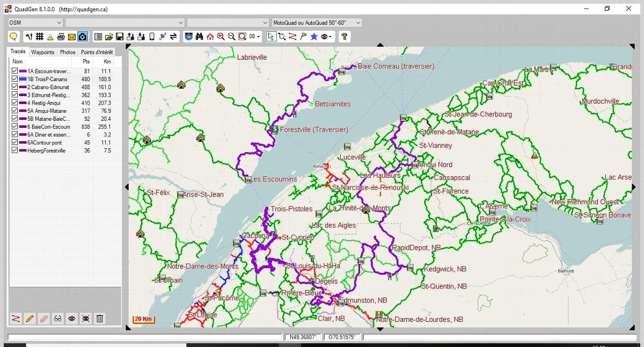The height and width of the screenshot is (347, 644).
Task: Click the blue swatch of 1B TroisP-Canano
Action: click(x=23, y=79)
